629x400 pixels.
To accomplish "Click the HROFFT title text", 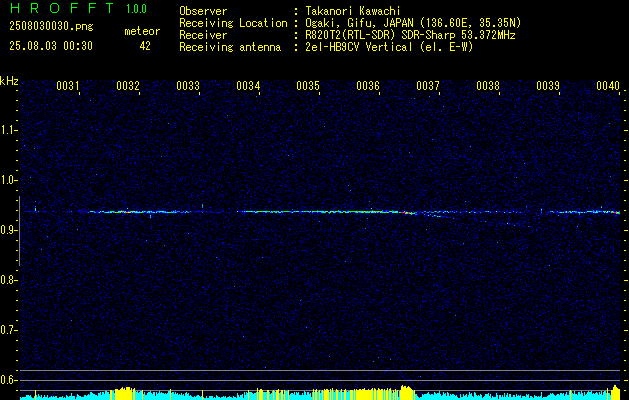I will point(62,8).
